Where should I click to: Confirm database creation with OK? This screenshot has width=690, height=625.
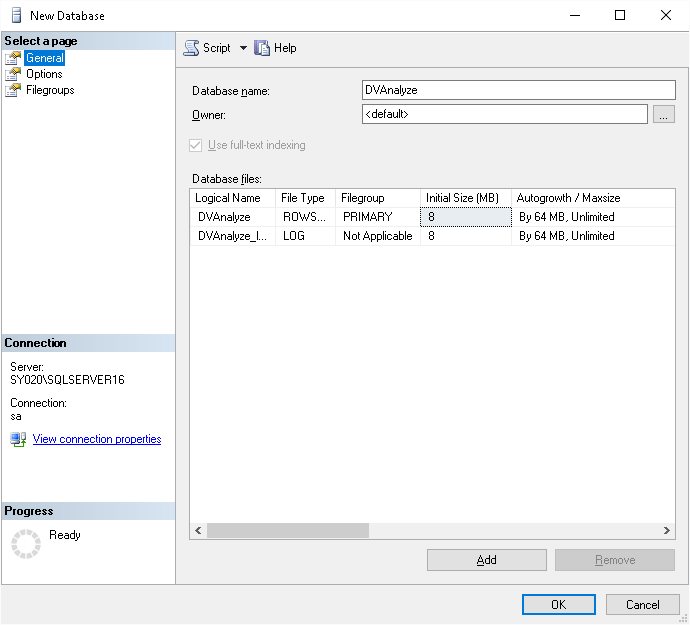click(x=559, y=605)
